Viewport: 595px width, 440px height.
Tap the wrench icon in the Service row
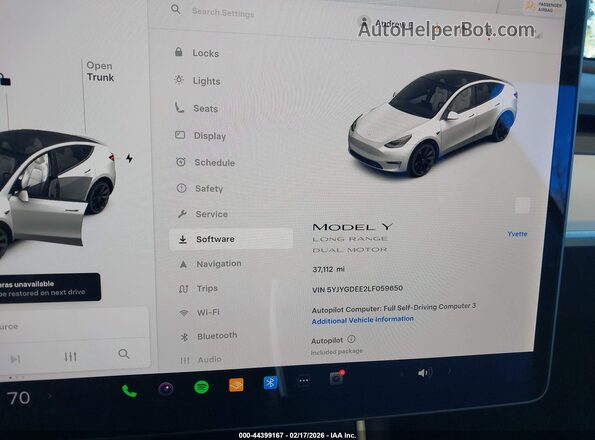[182, 214]
